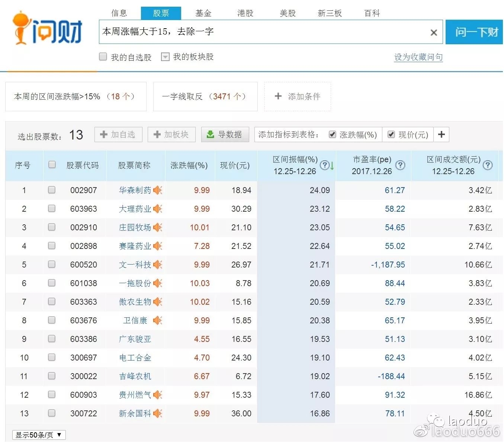Open the 我的板块股 dropdown

click(x=165, y=57)
